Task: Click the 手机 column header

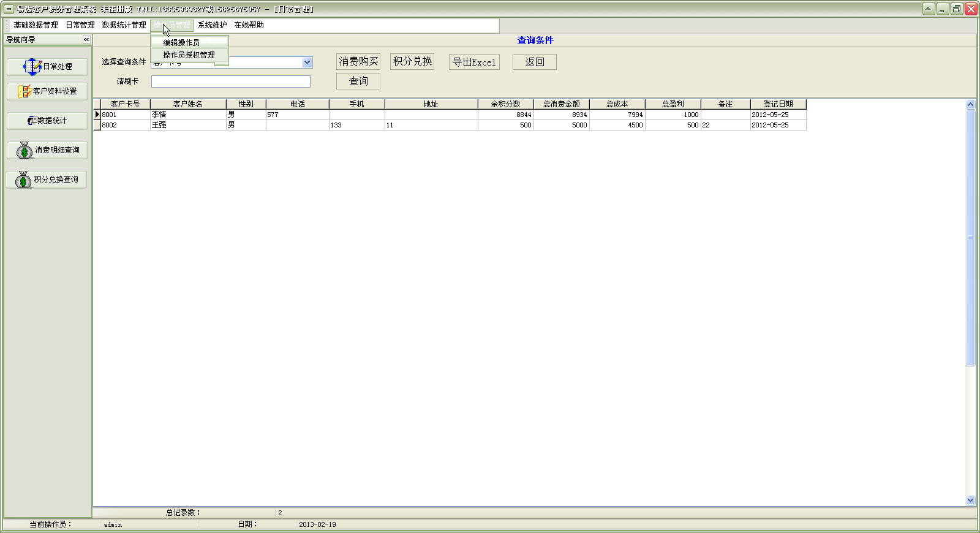Action: click(x=356, y=104)
